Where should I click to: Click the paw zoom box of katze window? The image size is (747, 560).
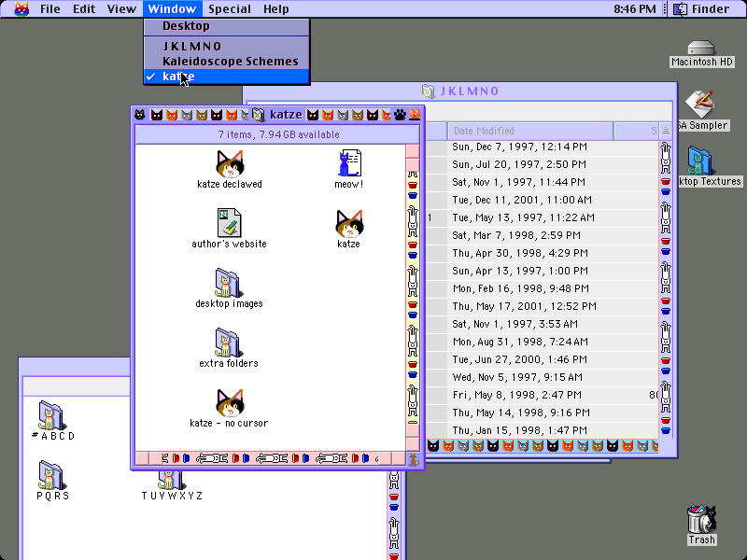point(400,115)
